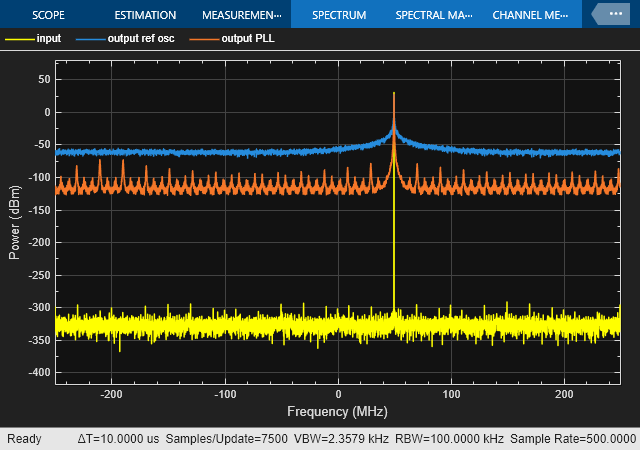The image size is (640, 450).
Task: Toggle the input trace via legend label
Action: tap(48, 38)
